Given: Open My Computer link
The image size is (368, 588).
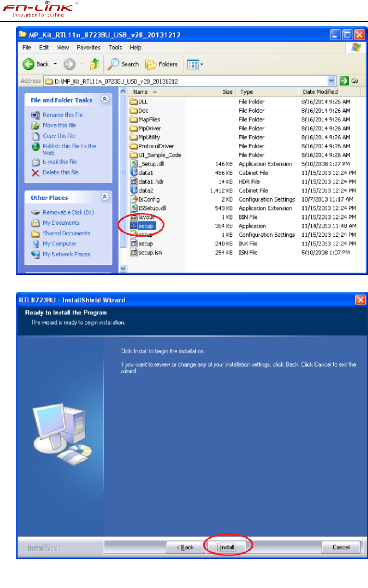Looking at the screenshot, I should click(x=60, y=244).
